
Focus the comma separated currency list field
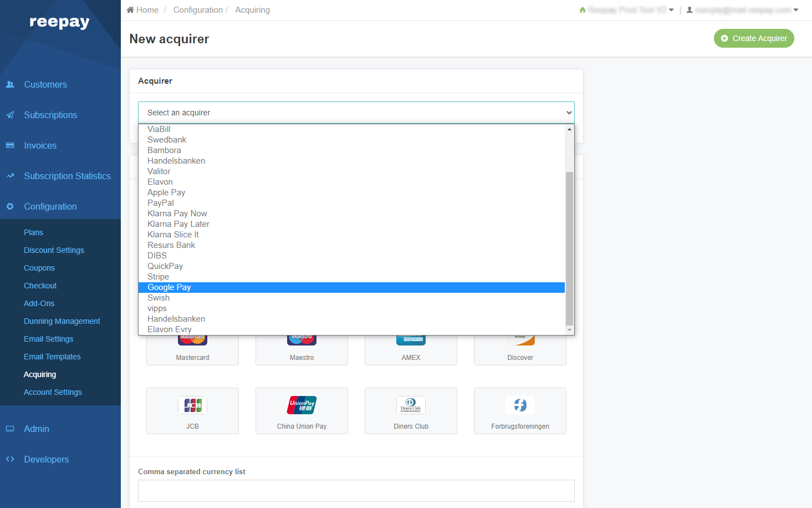(x=356, y=491)
